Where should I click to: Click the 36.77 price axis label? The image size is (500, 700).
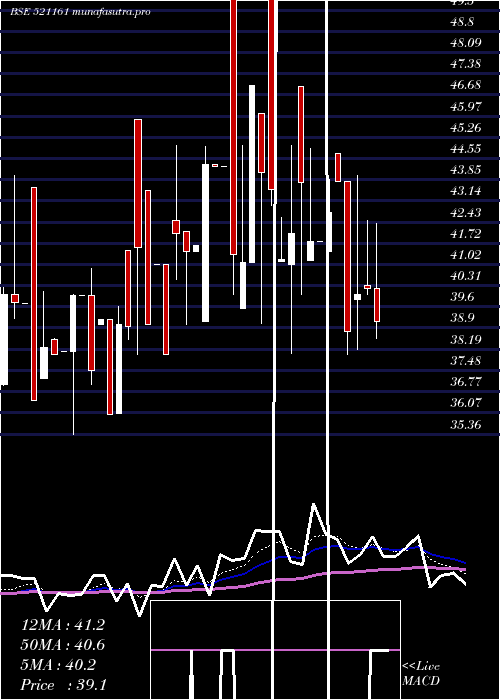(466, 382)
